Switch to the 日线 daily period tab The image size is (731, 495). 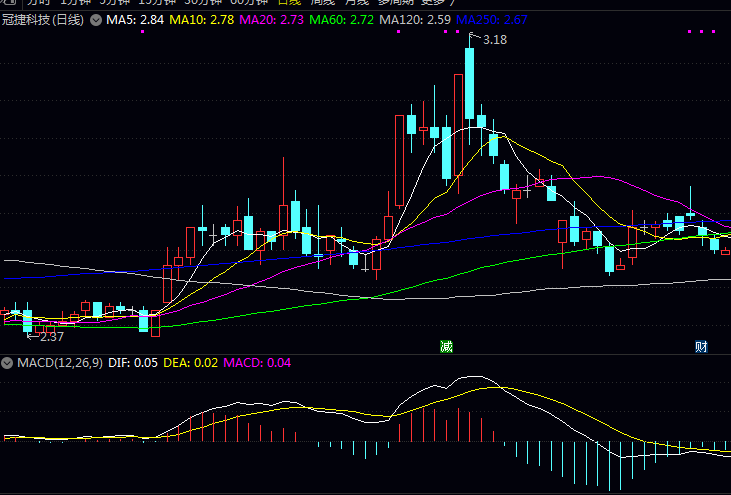288,3
